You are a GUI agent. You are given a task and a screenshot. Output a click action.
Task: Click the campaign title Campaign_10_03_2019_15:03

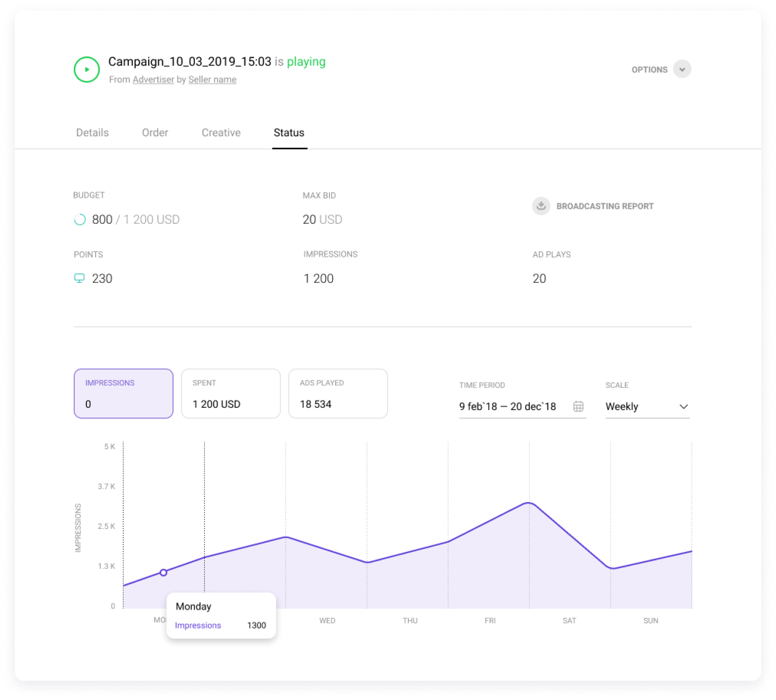(190, 62)
